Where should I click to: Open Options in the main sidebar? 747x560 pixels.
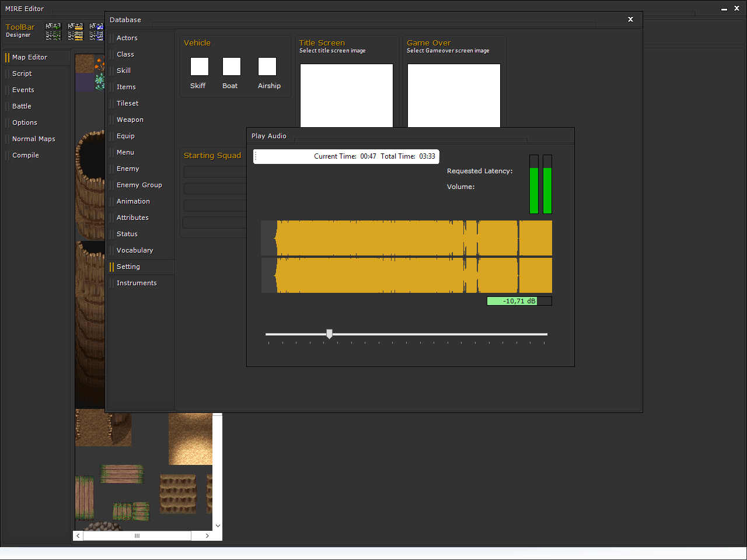click(37, 123)
